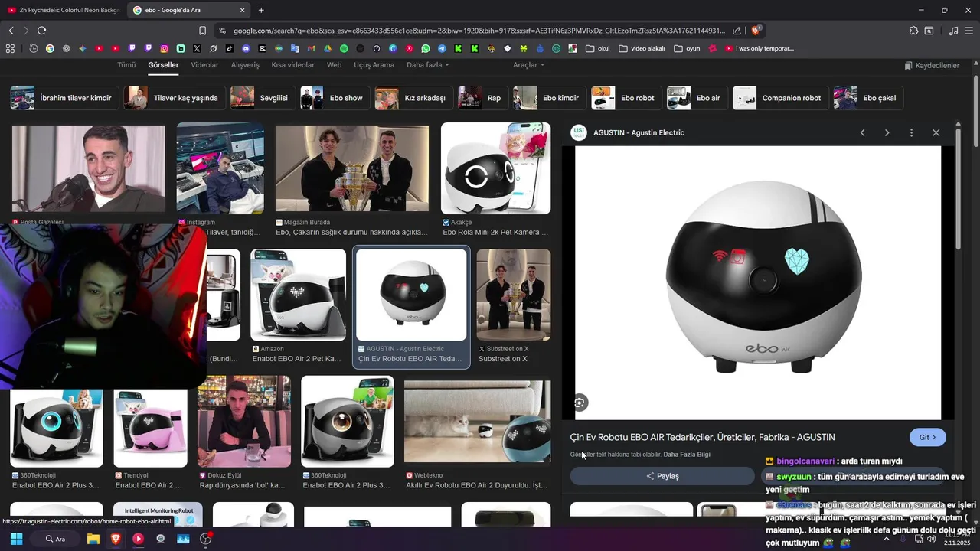This screenshot has height=551, width=980.
Task: Open the X (Twitter) bookmark icon
Action: coord(197,48)
